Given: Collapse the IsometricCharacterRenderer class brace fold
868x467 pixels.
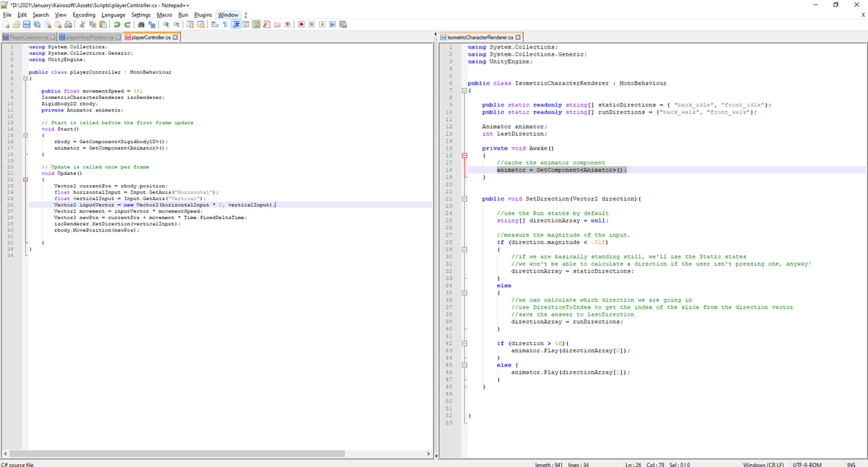Looking at the screenshot, I should 463,90.
